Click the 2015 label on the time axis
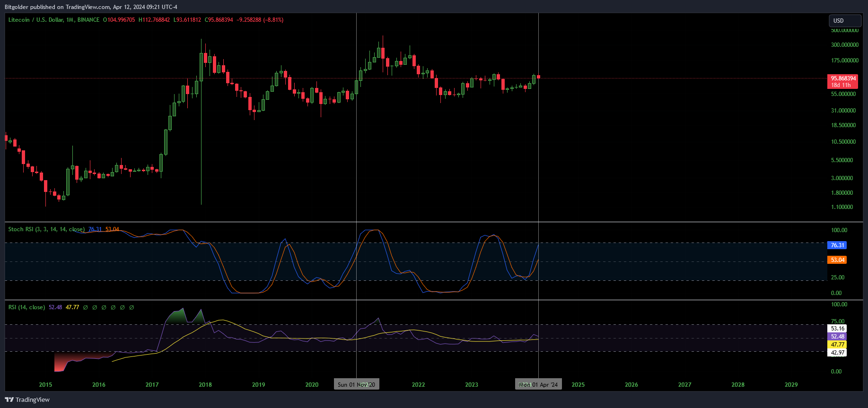Image resolution: width=868 pixels, height=408 pixels. pos(45,385)
